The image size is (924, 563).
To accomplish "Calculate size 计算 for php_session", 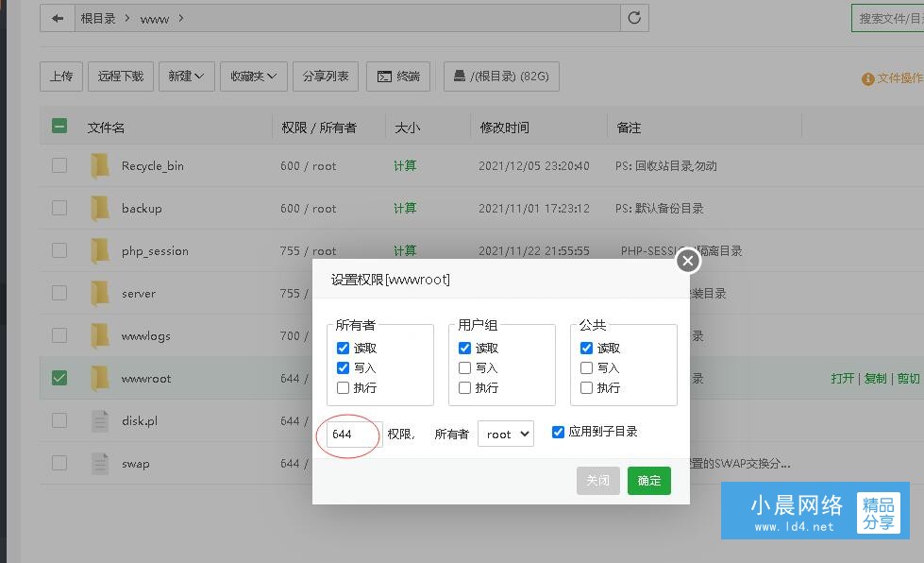I will [405, 250].
